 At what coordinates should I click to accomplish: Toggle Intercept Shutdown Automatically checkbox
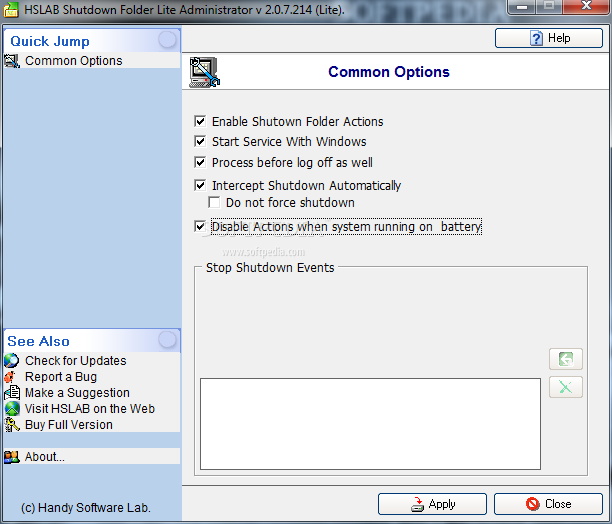tap(200, 185)
